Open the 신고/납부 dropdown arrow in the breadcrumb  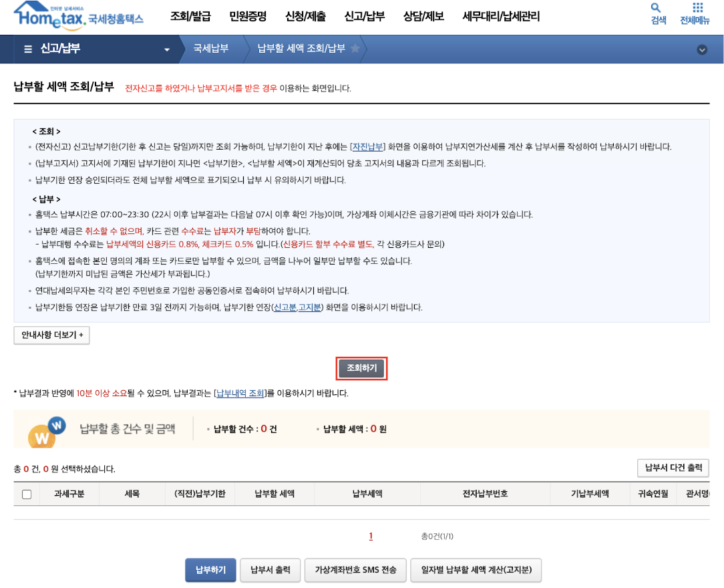click(167, 49)
